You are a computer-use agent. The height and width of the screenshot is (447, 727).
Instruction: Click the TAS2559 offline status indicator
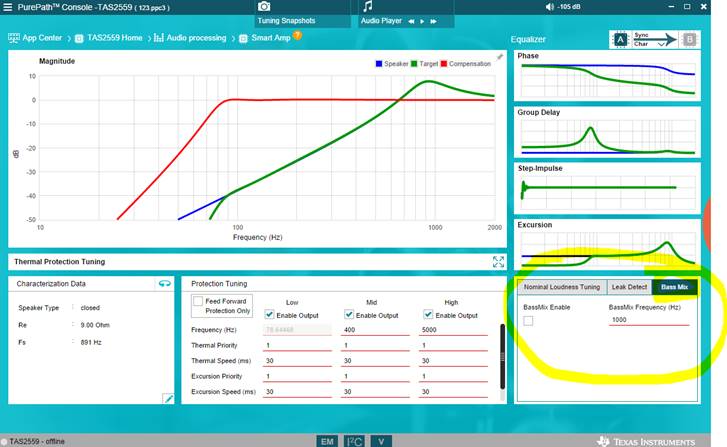pyautogui.click(x=33, y=441)
